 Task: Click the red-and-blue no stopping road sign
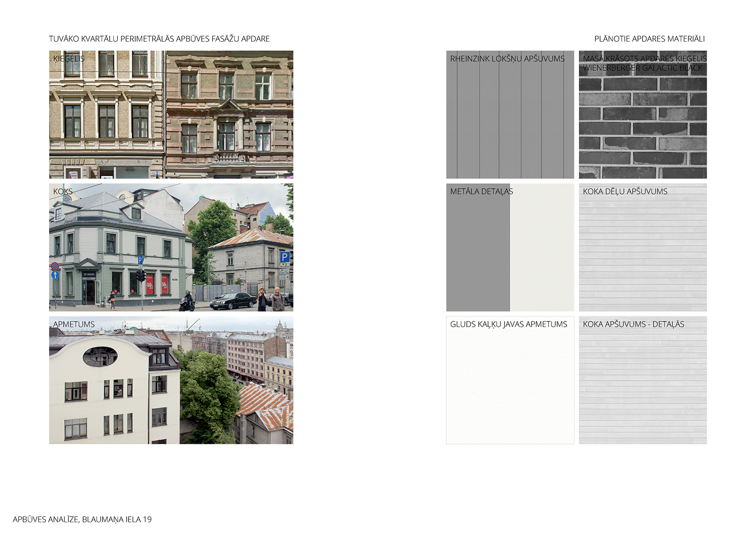55,266
